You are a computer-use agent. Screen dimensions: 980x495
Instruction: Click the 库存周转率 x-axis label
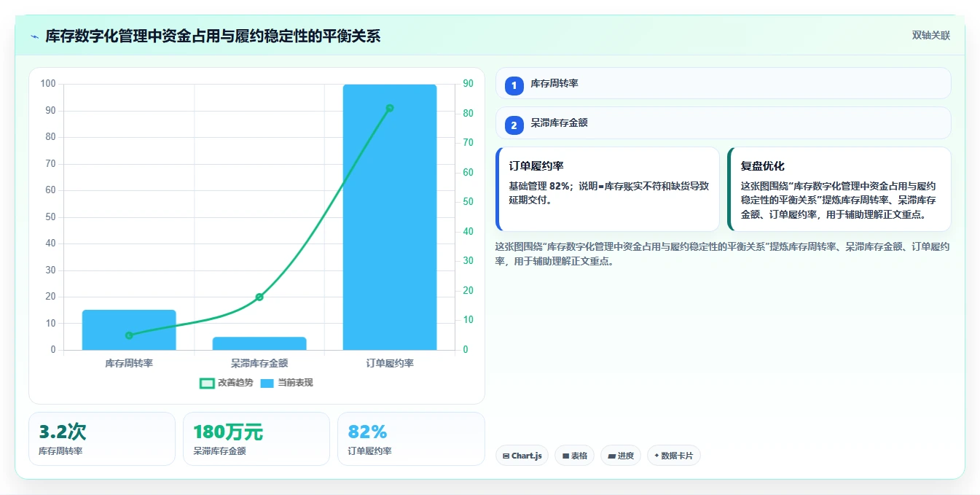click(129, 362)
